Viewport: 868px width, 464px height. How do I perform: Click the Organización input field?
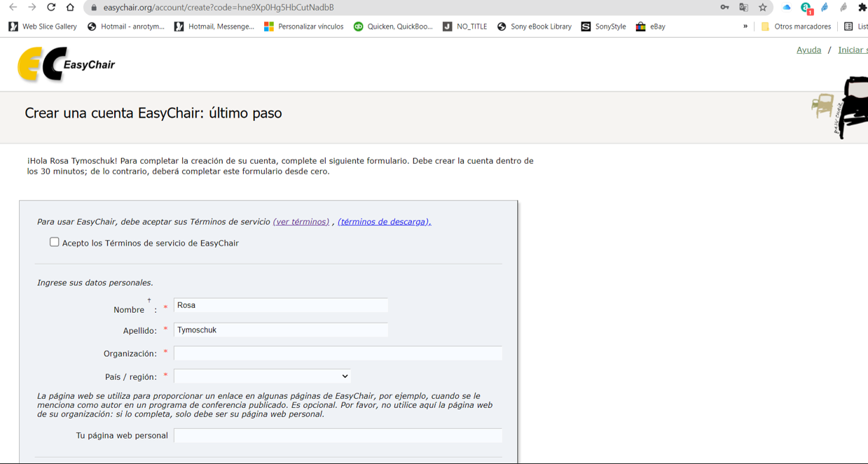pyautogui.click(x=338, y=353)
